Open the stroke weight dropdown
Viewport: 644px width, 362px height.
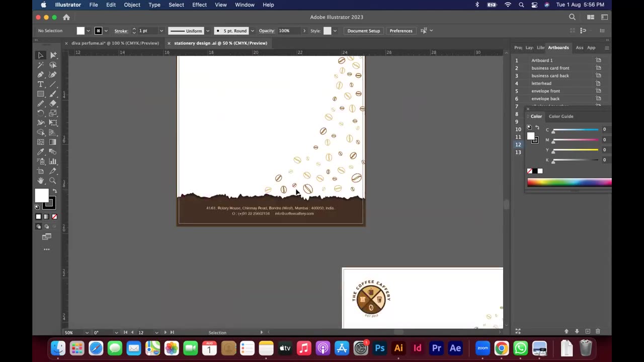[x=161, y=31]
